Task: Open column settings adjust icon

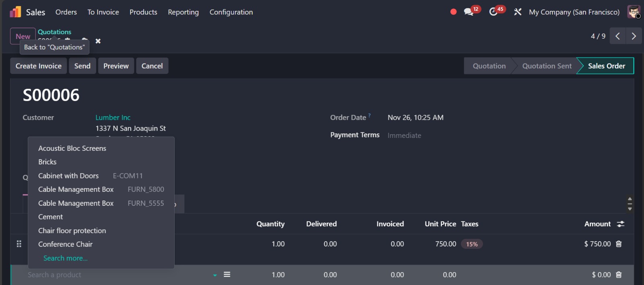Action: coord(621,224)
